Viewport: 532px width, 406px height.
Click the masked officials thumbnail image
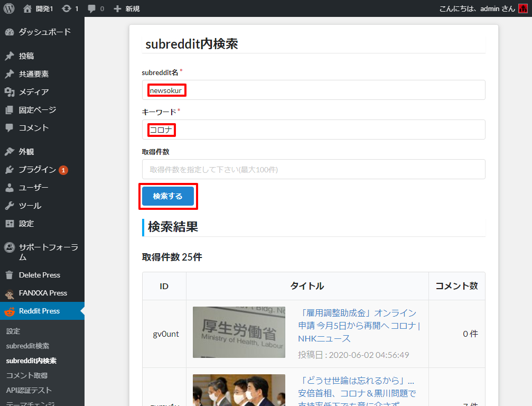(x=239, y=390)
